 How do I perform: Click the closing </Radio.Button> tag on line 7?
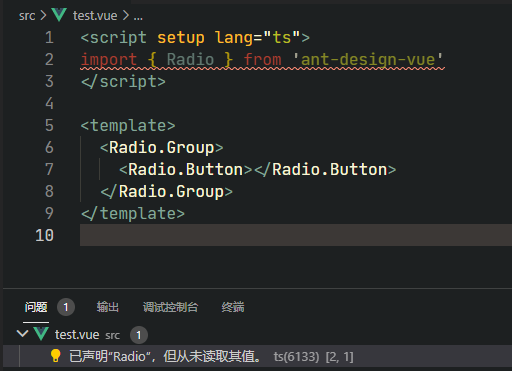tap(325, 170)
